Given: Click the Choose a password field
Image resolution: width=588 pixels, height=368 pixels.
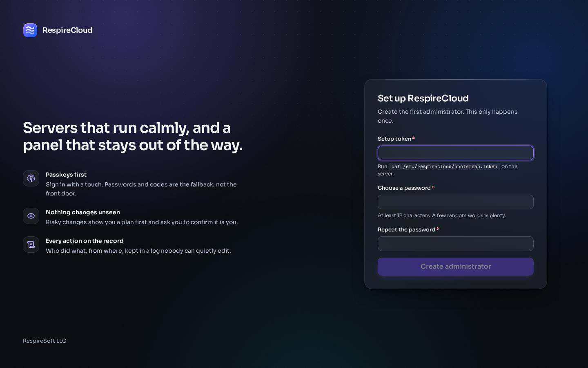Looking at the screenshot, I should pyautogui.click(x=456, y=202).
